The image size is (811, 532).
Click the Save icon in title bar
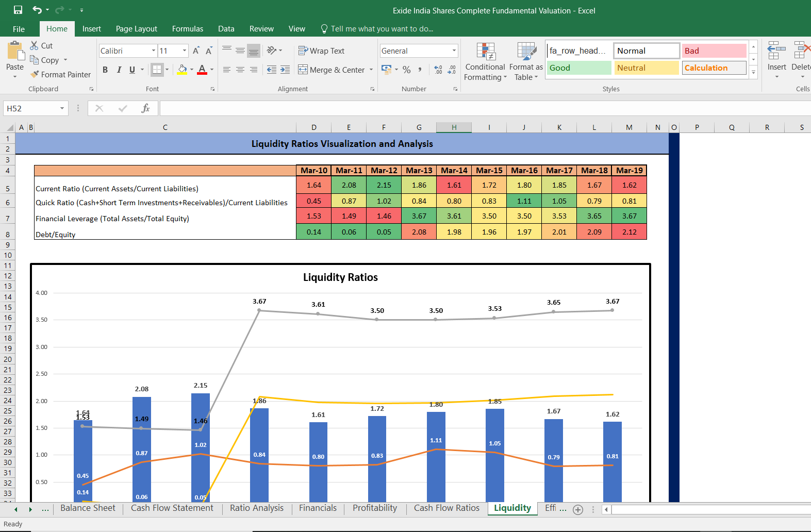click(x=18, y=10)
